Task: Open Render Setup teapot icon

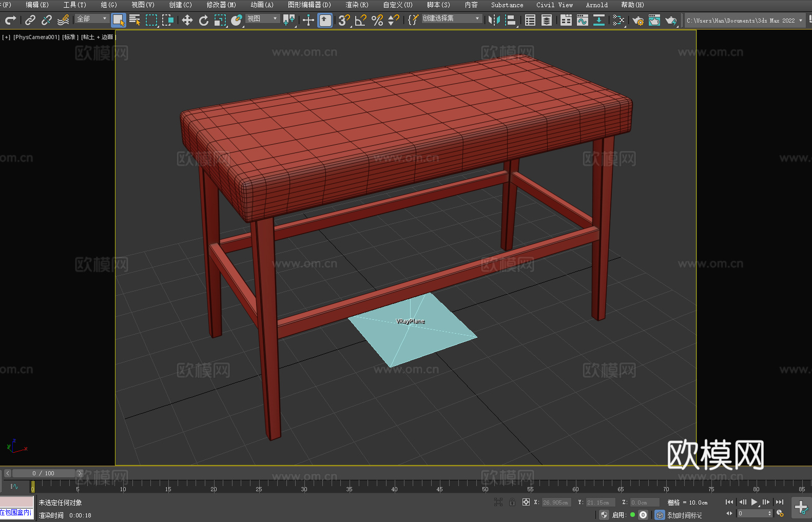Action: click(638, 20)
